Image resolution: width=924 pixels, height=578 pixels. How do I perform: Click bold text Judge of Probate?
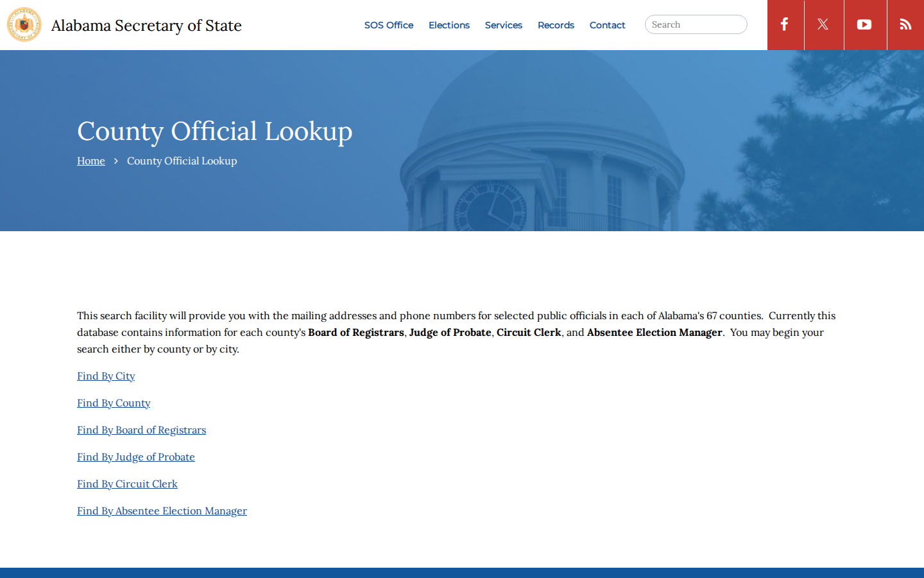pyautogui.click(x=450, y=332)
